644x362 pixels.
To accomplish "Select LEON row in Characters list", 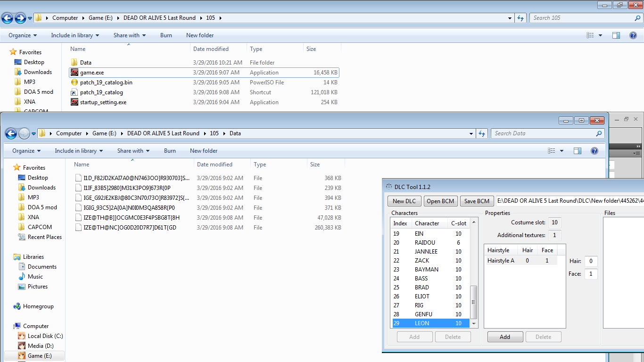I will 430,323.
